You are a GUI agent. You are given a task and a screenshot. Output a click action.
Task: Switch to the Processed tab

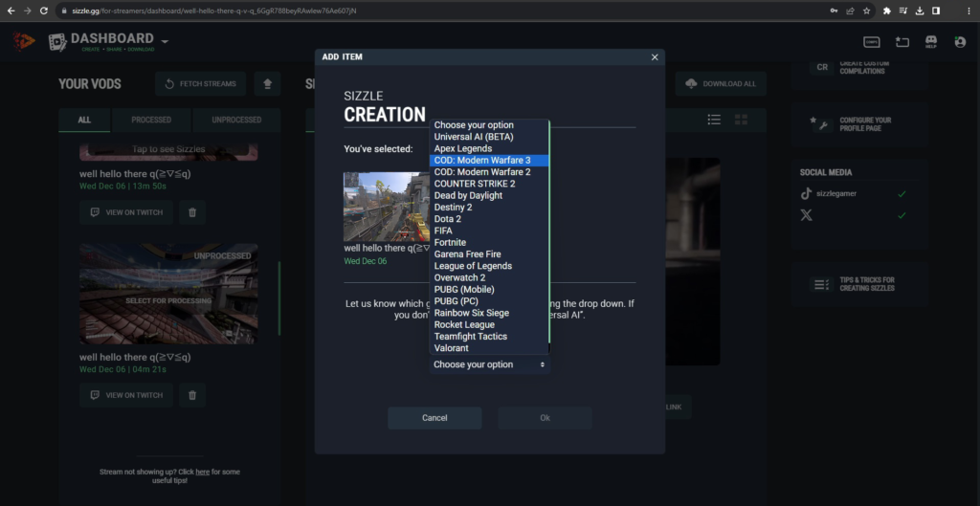point(151,120)
